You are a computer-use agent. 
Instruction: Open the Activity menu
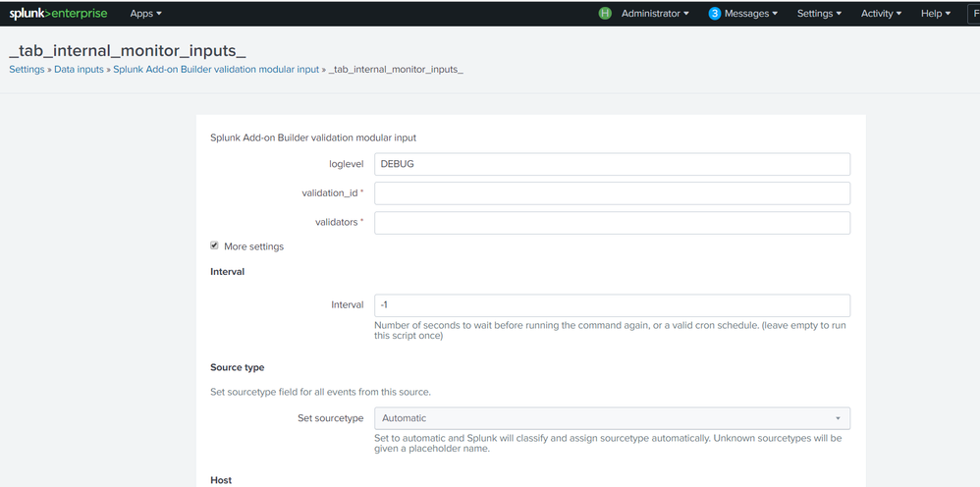(882, 14)
